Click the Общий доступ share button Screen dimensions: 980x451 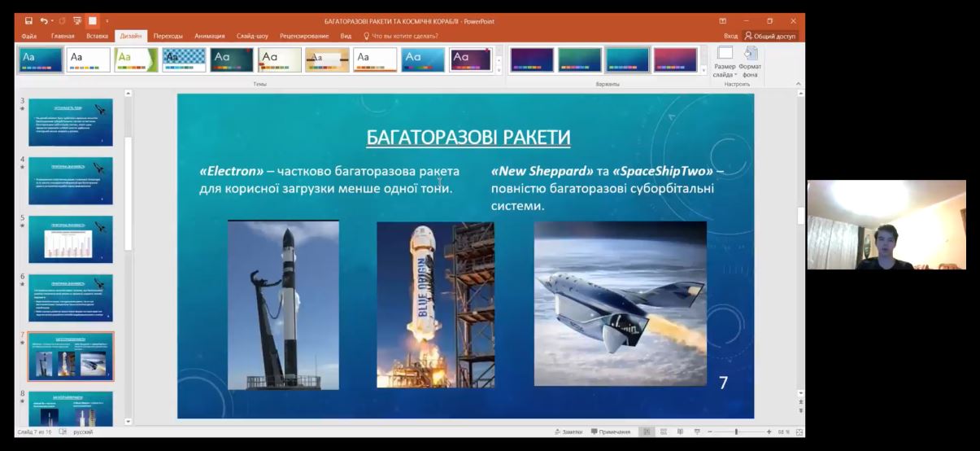click(771, 36)
